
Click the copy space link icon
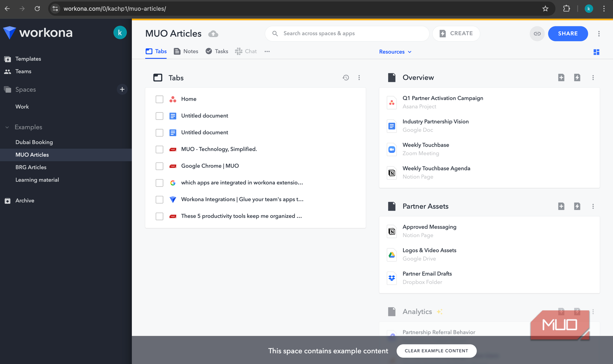537,33
